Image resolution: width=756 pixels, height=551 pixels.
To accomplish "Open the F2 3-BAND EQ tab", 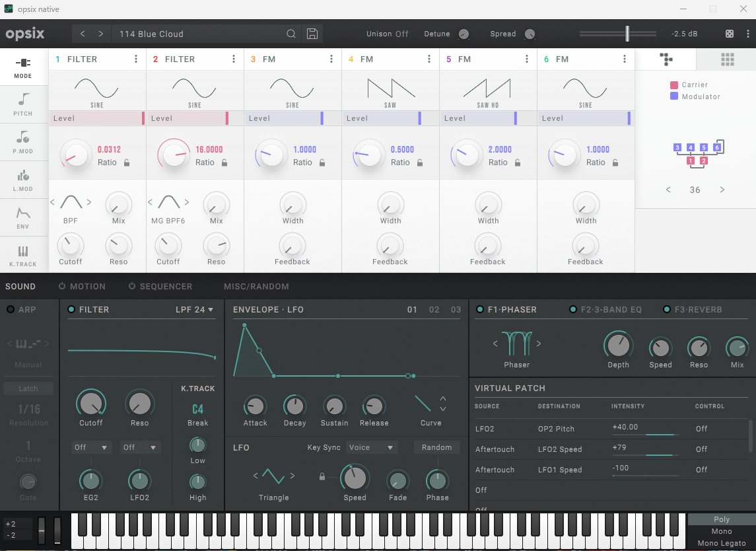I will [x=611, y=309].
